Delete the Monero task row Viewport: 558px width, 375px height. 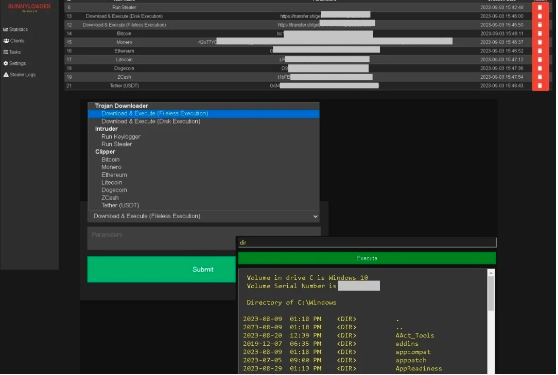540,42
